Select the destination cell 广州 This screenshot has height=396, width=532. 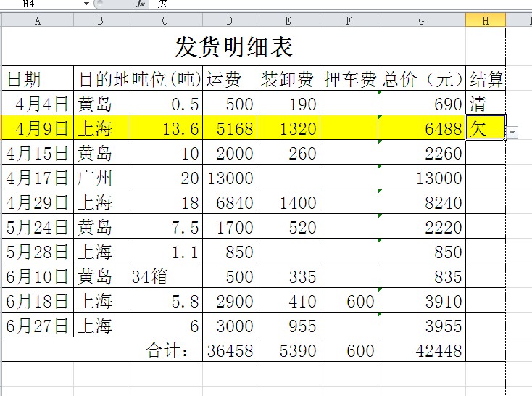101,177
